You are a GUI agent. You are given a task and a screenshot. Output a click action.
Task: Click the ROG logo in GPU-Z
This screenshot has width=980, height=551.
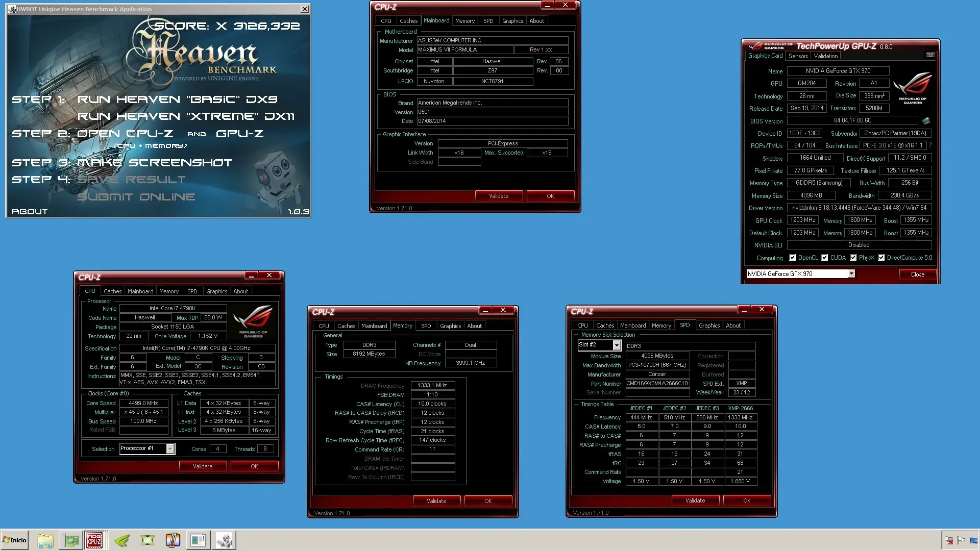pos(913,88)
